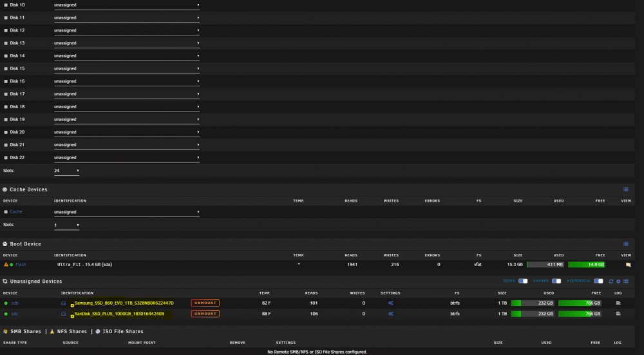Click the Flash used bar showing 411 MB
The height and width of the screenshot is (355, 644).
tap(545, 265)
